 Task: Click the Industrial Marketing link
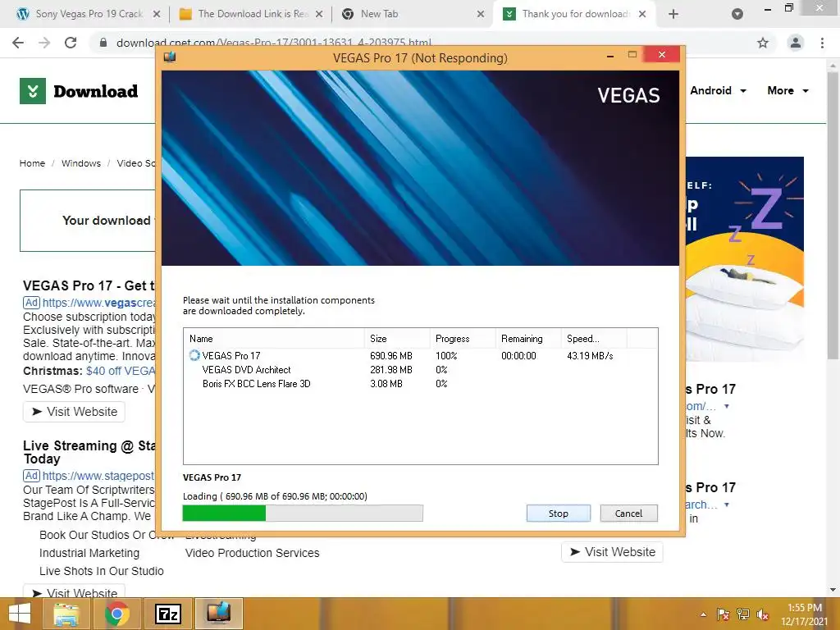89,553
